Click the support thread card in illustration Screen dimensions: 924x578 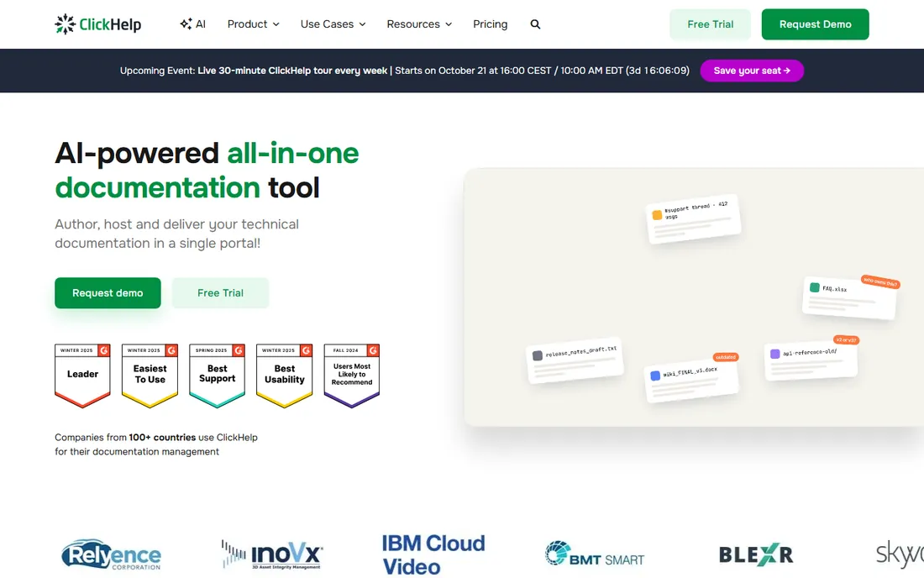[x=694, y=218]
